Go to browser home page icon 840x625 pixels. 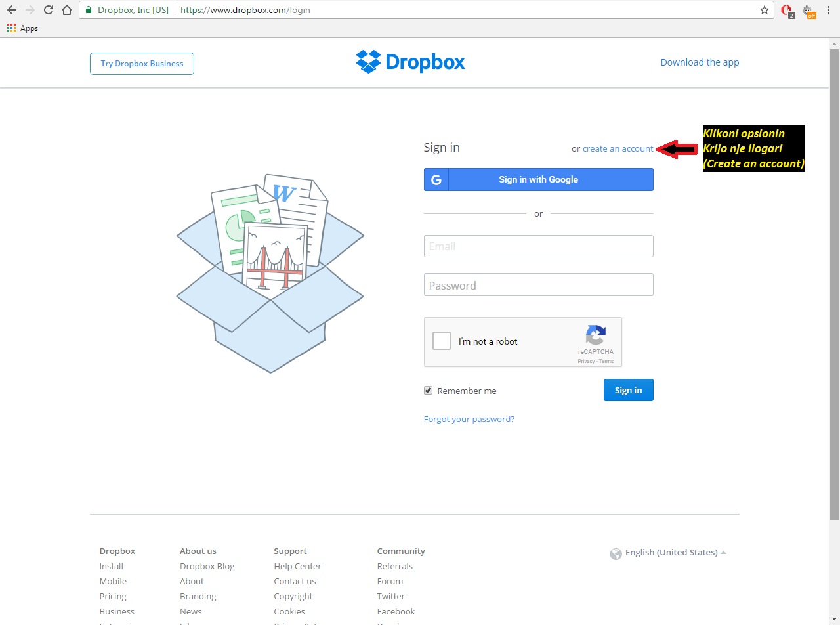coord(66,10)
